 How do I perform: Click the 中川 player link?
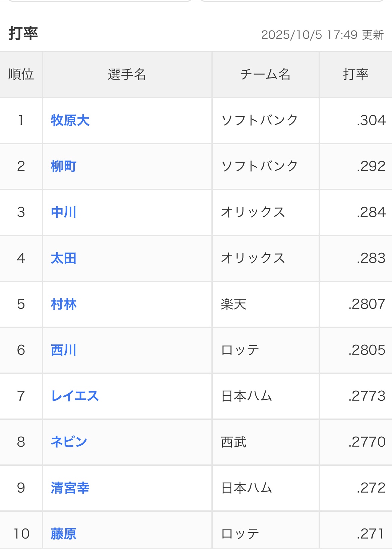coord(64,212)
